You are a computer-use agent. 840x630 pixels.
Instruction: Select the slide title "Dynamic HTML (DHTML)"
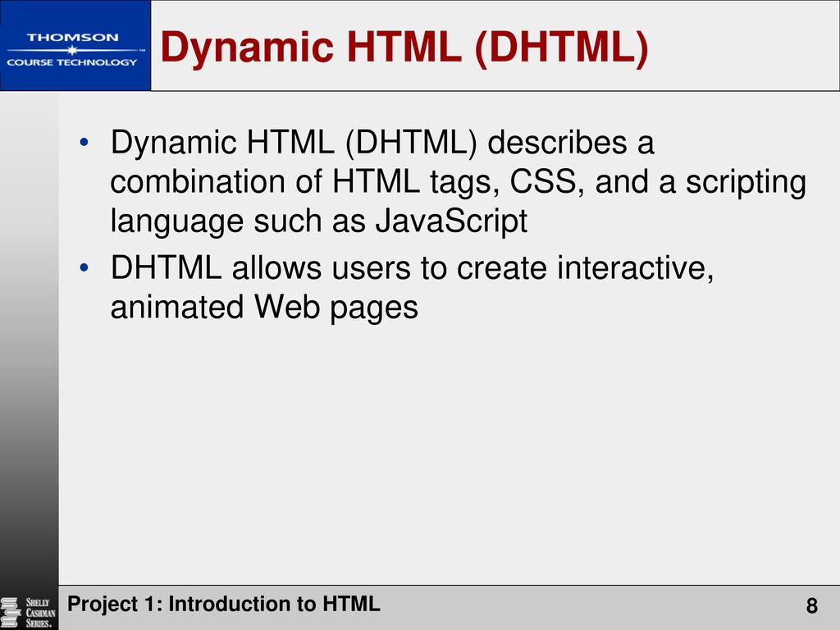404,48
